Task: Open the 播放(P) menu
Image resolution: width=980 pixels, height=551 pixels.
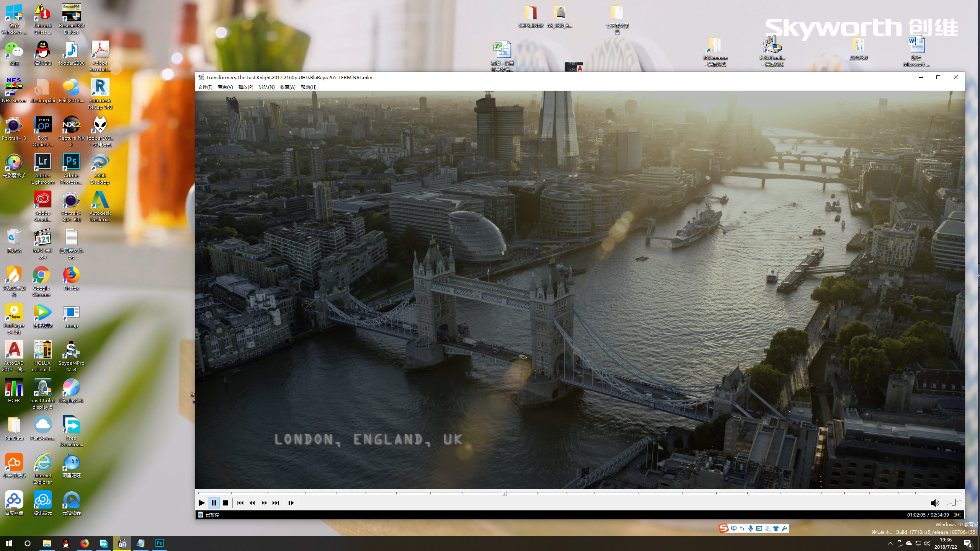Action: (246, 87)
